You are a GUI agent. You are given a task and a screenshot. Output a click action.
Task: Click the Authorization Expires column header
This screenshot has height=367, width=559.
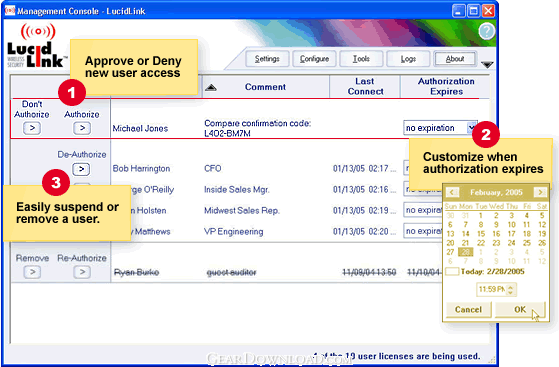coord(446,87)
